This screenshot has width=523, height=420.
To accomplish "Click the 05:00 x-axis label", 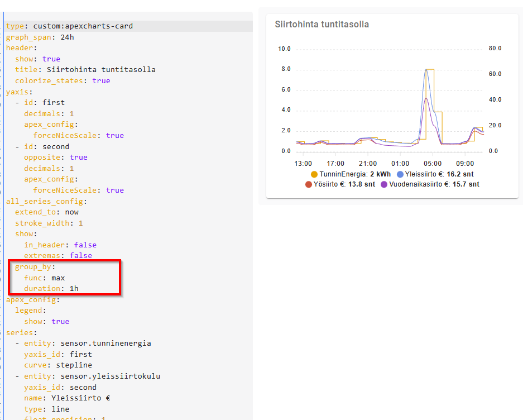I will [433, 164].
